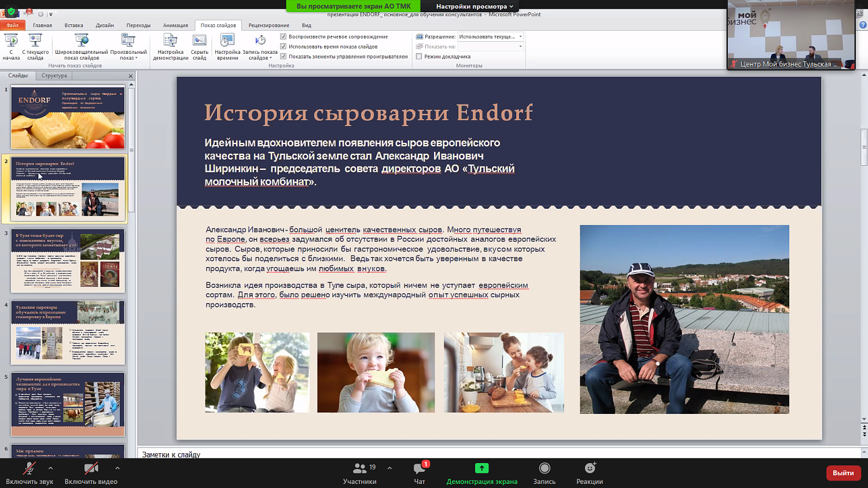
Task: Unmute microphone in Zoom toolbar
Action: tap(30, 473)
